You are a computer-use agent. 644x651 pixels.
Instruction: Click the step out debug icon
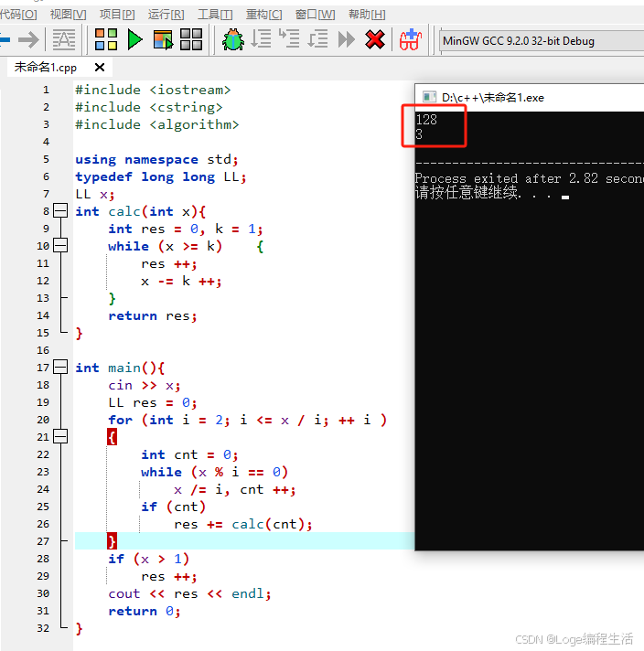pos(317,39)
